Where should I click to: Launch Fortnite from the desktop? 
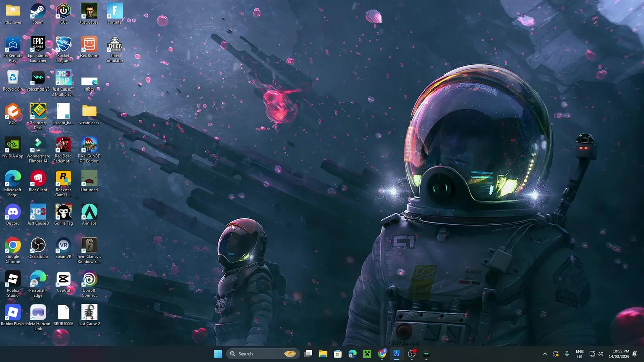(114, 14)
